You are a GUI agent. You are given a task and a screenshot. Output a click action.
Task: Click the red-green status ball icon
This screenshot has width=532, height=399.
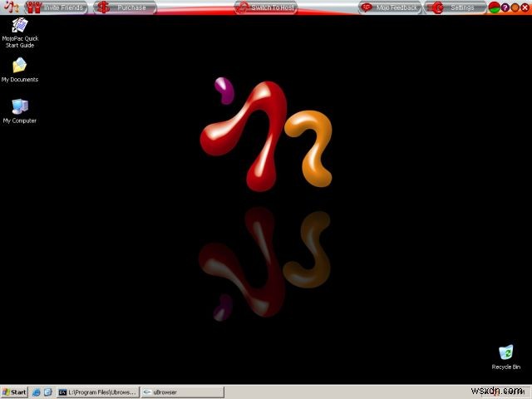tap(495, 7)
